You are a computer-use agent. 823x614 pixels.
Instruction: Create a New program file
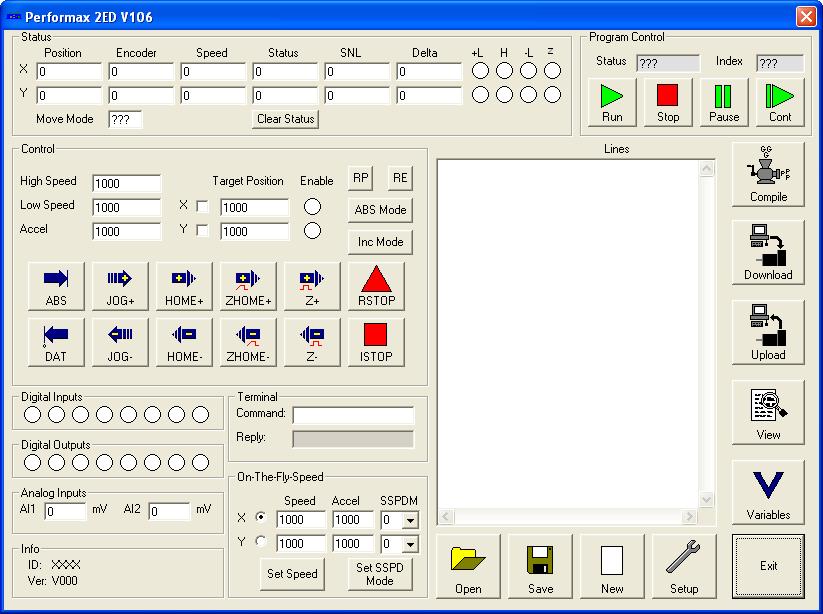612,567
